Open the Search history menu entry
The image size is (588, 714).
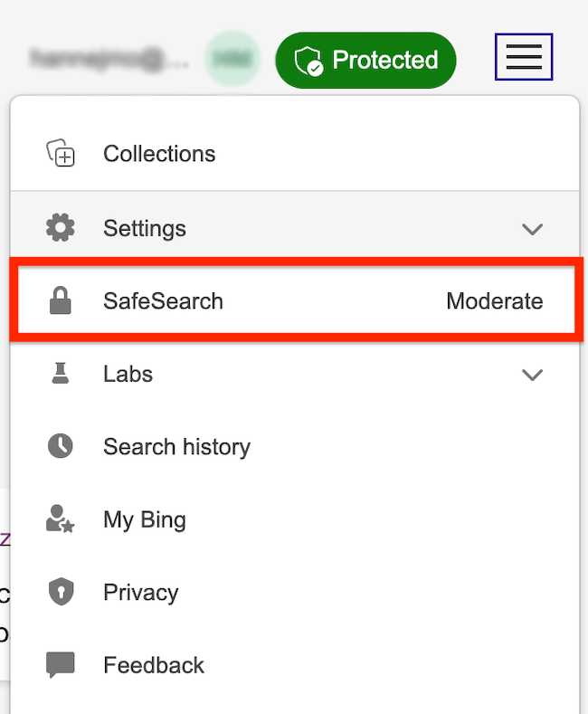tap(295, 446)
